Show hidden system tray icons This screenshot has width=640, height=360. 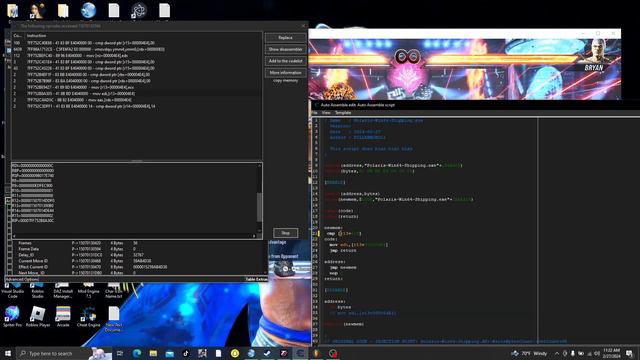[x=557, y=353]
